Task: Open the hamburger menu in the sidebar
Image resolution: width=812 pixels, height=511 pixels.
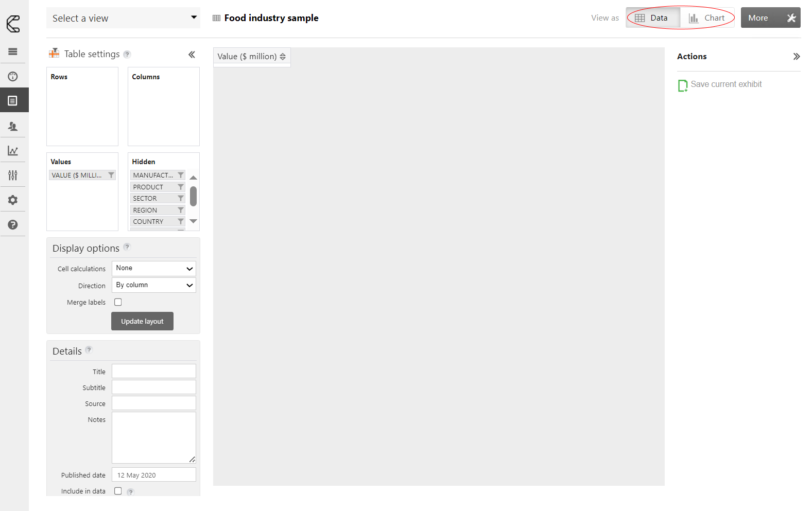Action: pyautogui.click(x=13, y=51)
